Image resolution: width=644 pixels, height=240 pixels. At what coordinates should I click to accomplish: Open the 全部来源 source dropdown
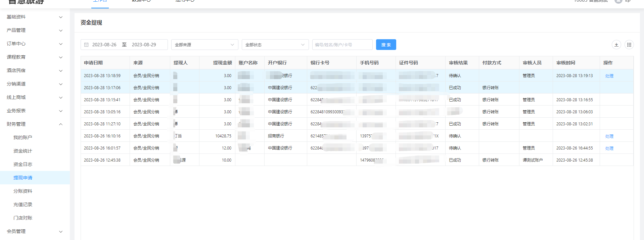pos(204,45)
